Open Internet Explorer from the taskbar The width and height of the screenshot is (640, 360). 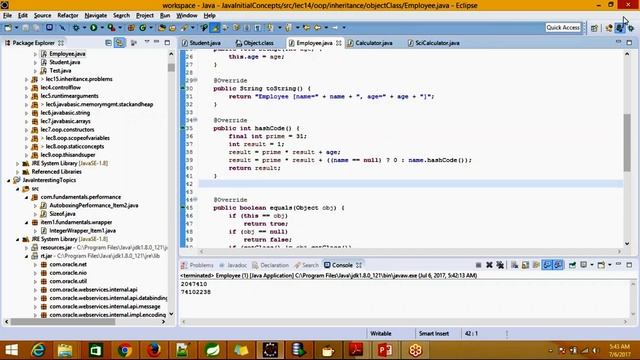tap(38, 350)
